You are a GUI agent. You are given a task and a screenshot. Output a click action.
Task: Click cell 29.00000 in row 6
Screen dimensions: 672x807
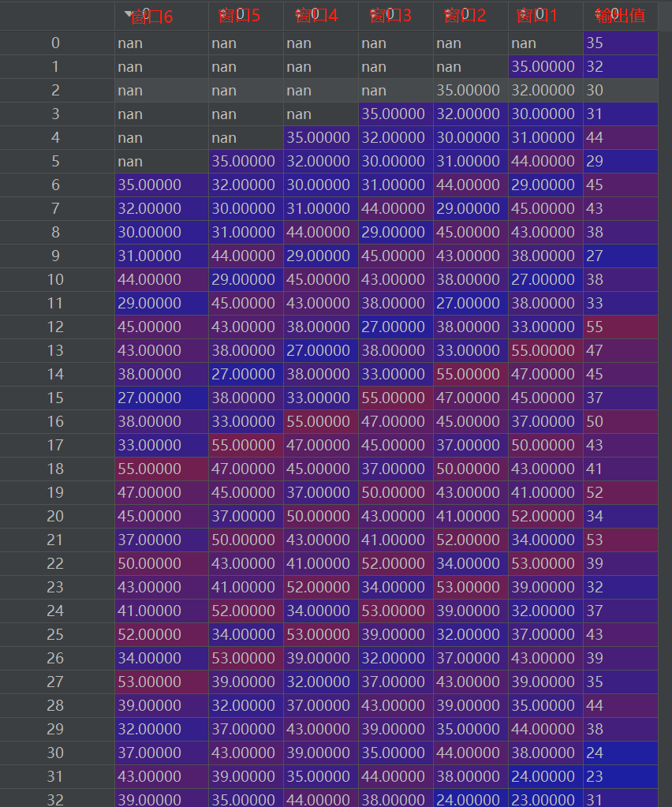(x=546, y=185)
